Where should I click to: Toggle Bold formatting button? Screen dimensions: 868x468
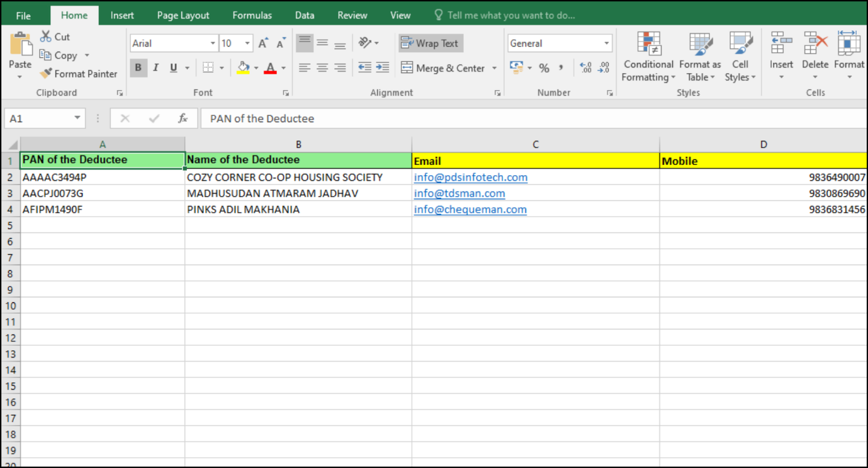(138, 68)
